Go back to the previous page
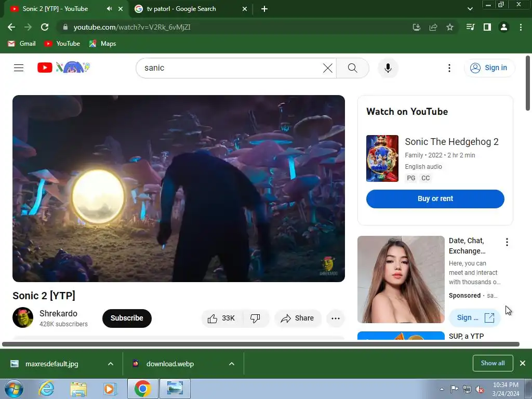Image resolution: width=532 pixels, height=399 pixels. [11, 27]
